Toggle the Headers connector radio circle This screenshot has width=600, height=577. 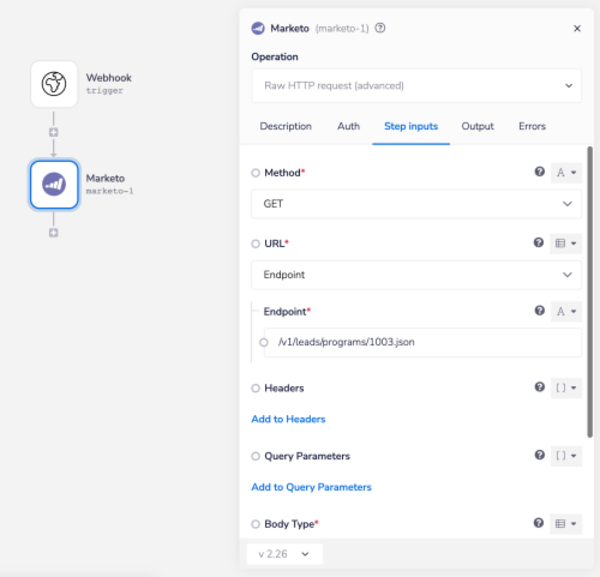pyautogui.click(x=256, y=388)
